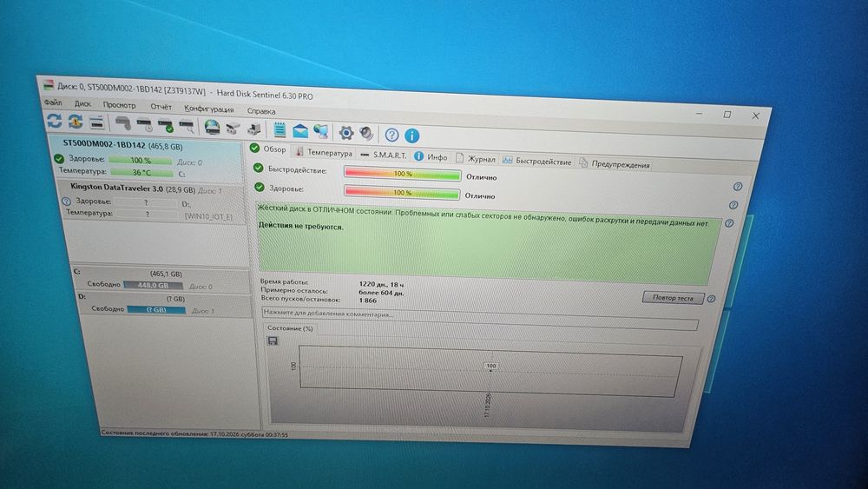Screen dimensions: 868x489
Task: Open the Просмотр menu
Action: [119, 105]
